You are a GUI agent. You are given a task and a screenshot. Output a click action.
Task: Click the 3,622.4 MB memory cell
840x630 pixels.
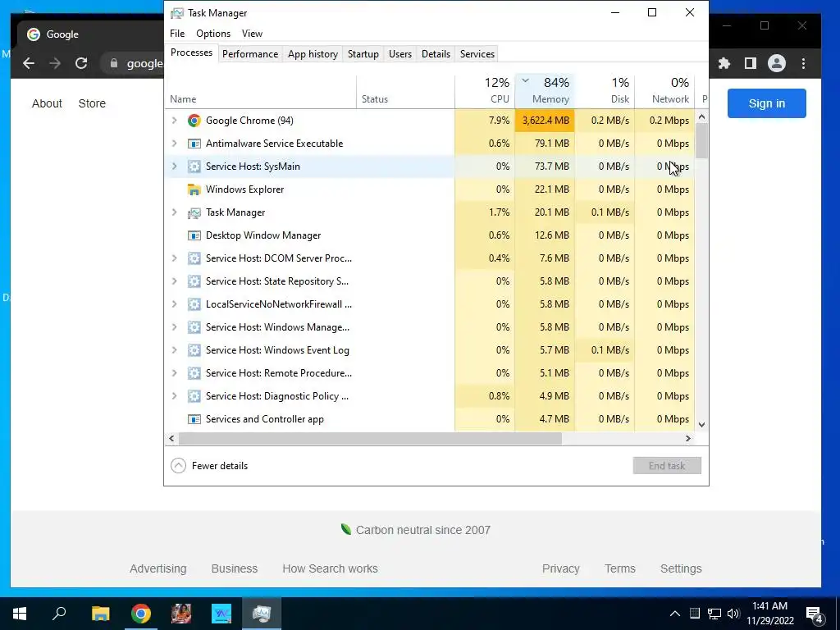click(545, 121)
